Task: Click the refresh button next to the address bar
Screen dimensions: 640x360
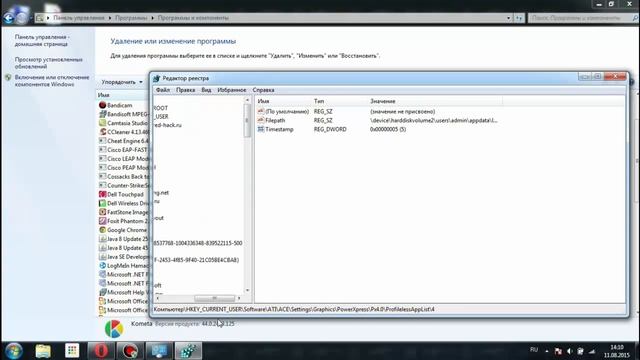Action: tap(519, 18)
